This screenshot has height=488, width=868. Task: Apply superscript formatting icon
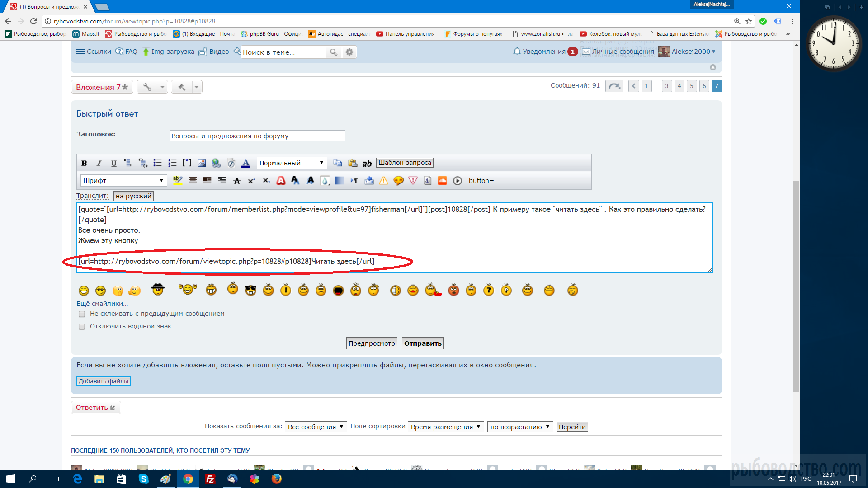pyautogui.click(x=251, y=181)
